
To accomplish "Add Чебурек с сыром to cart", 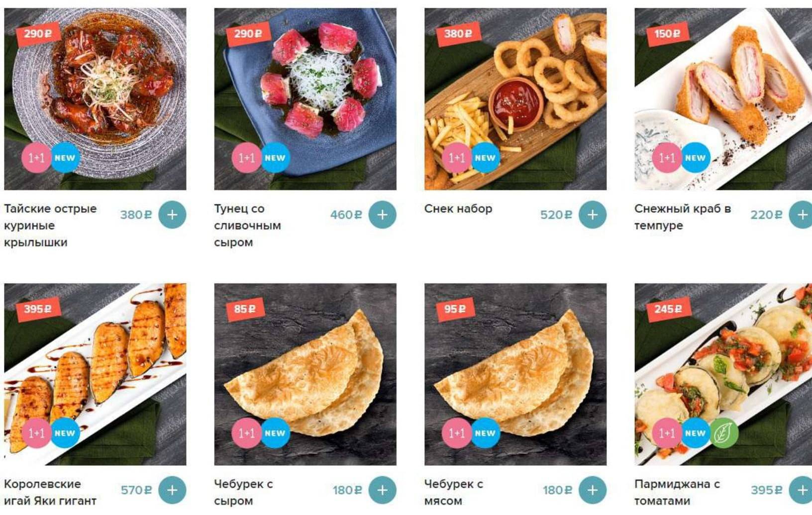I will [x=382, y=490].
